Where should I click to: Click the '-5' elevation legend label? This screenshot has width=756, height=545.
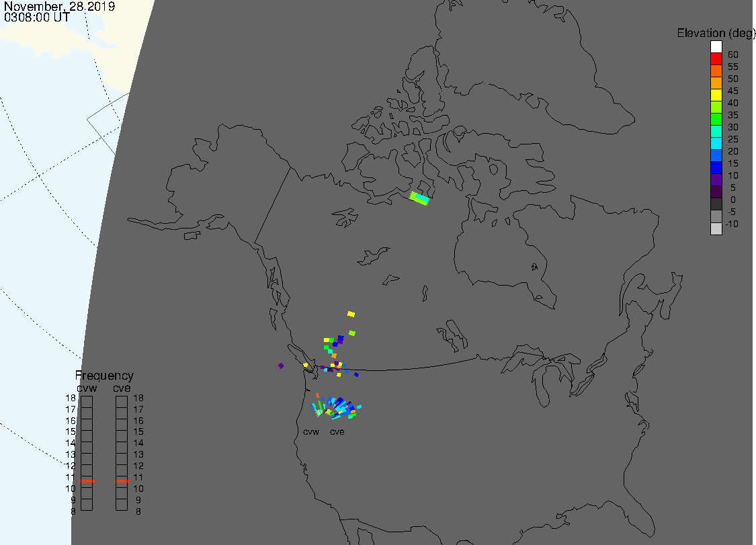(x=731, y=212)
